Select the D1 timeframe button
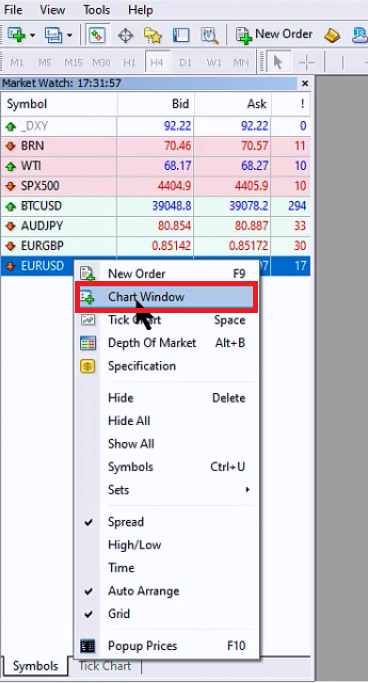This screenshot has height=683, width=368. pyautogui.click(x=186, y=63)
